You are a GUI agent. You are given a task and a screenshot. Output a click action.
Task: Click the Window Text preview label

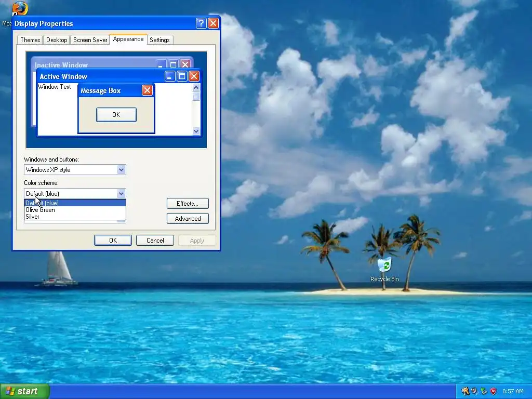[x=54, y=87]
